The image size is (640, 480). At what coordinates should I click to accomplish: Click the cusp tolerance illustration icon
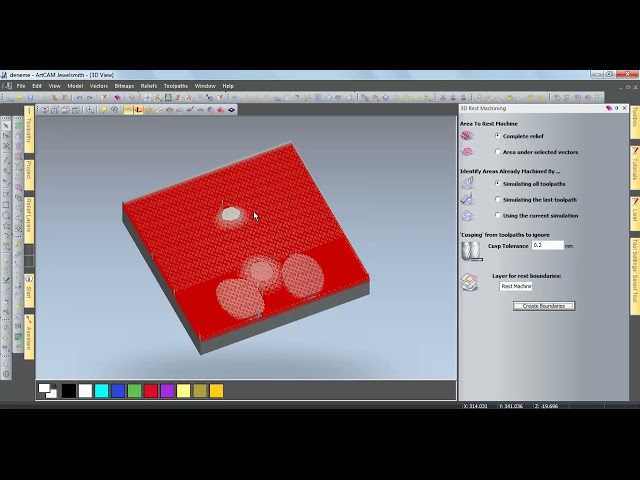pos(471,251)
